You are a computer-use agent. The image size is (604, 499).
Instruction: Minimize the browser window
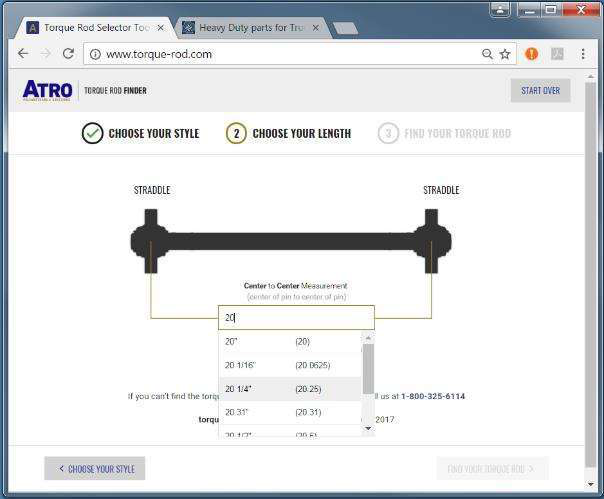pyautogui.click(x=530, y=9)
